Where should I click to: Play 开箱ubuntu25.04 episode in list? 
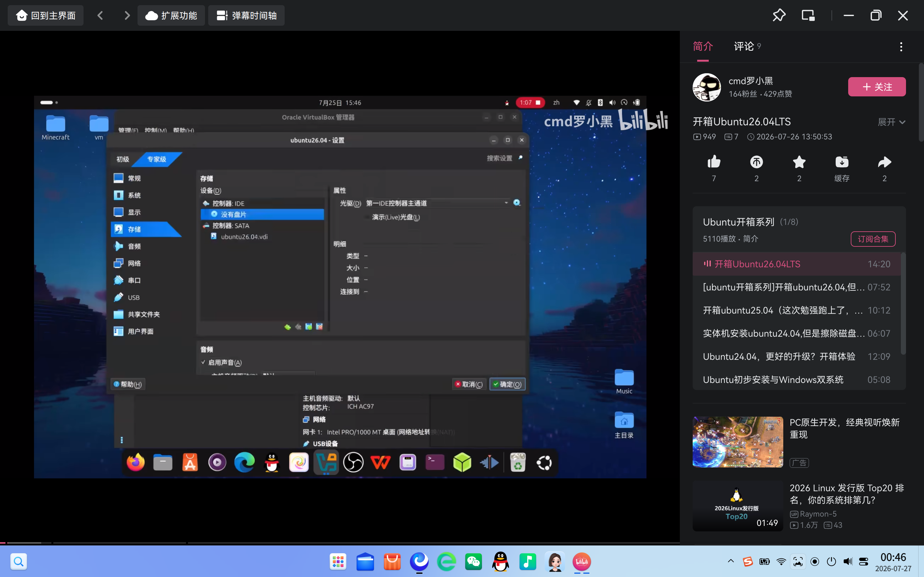pos(796,310)
